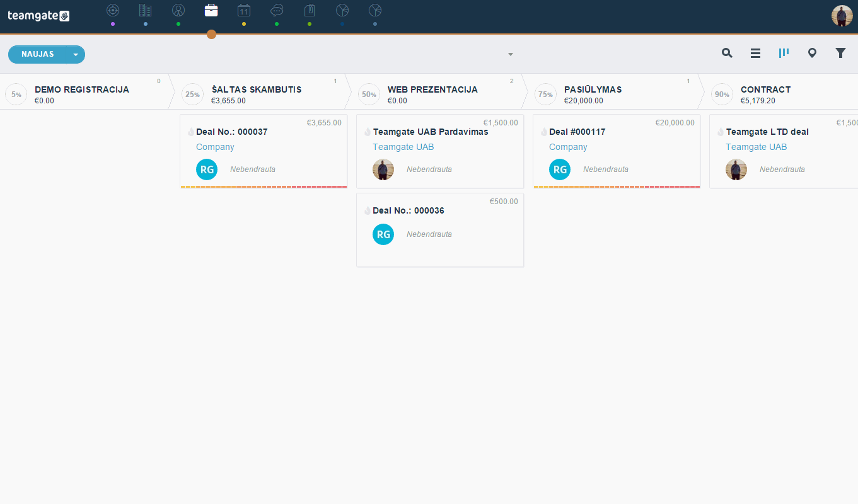Click the 50% circle on WEB PREZENTACIJA
The width and height of the screenshot is (858, 504).
coord(369,94)
